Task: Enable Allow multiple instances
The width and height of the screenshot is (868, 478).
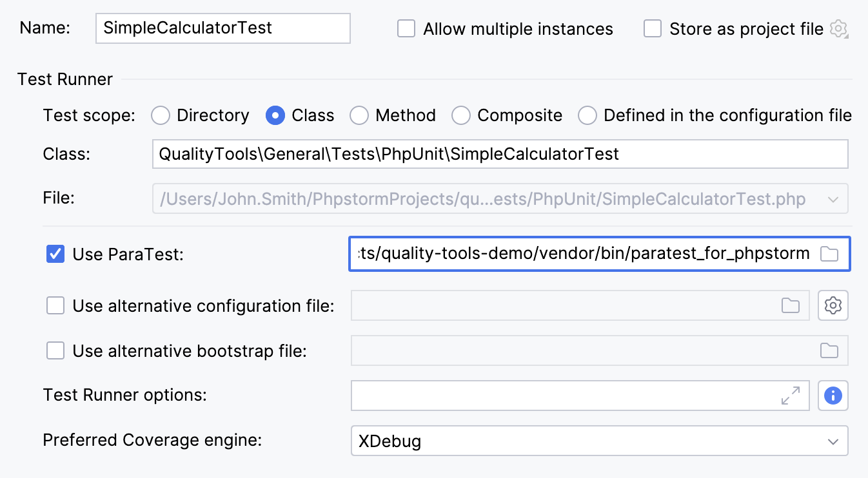Action: pos(406,28)
